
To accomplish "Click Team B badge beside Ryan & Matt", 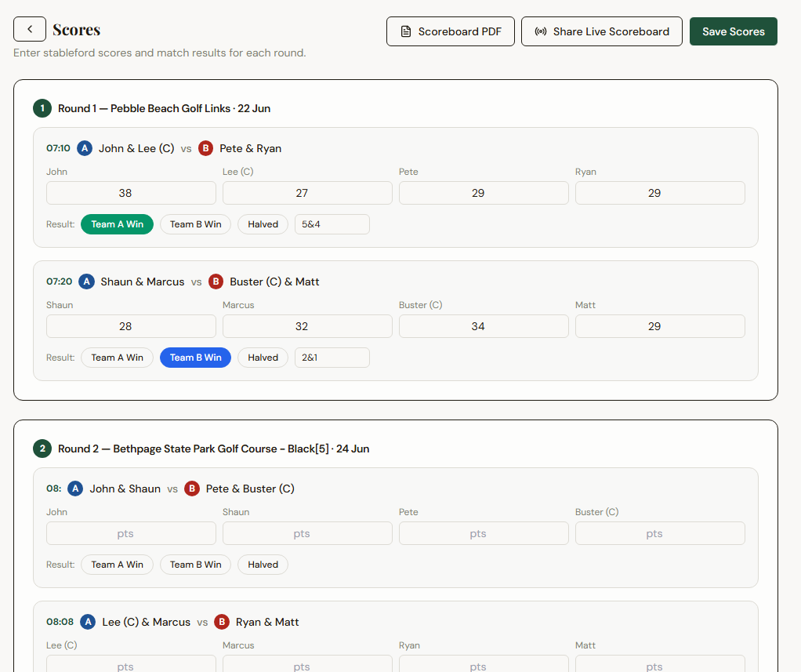I will point(222,622).
